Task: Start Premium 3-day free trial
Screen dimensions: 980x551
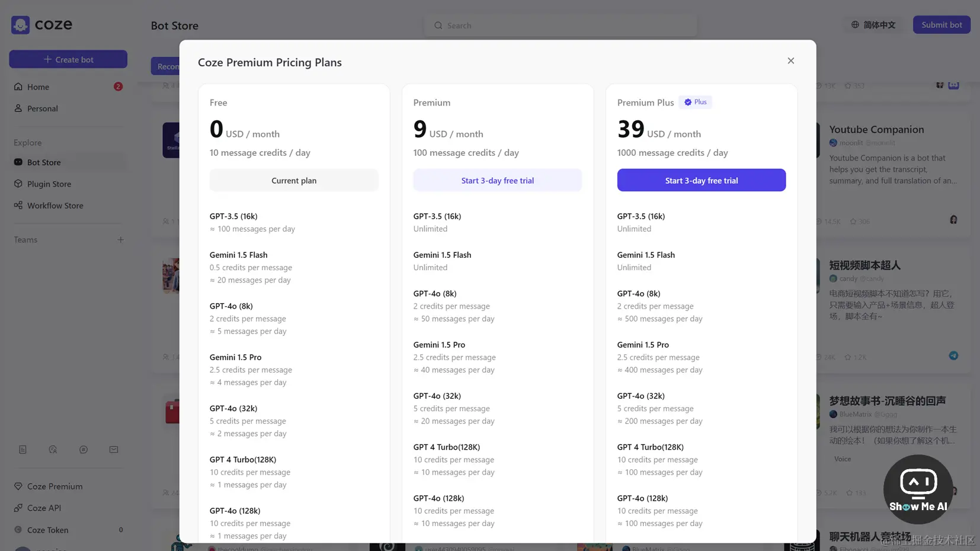Action: 497,181
